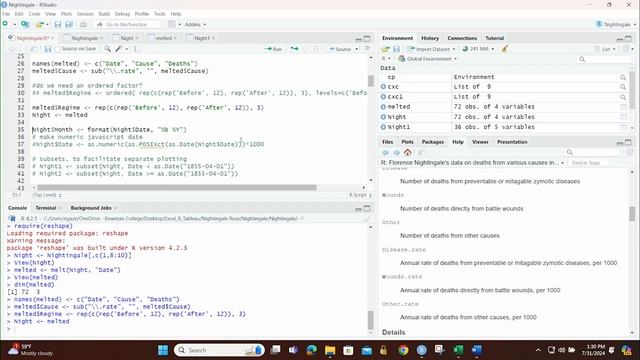Toggle the Source on Save checkbox
The height and width of the screenshot is (360, 640).
58,49
